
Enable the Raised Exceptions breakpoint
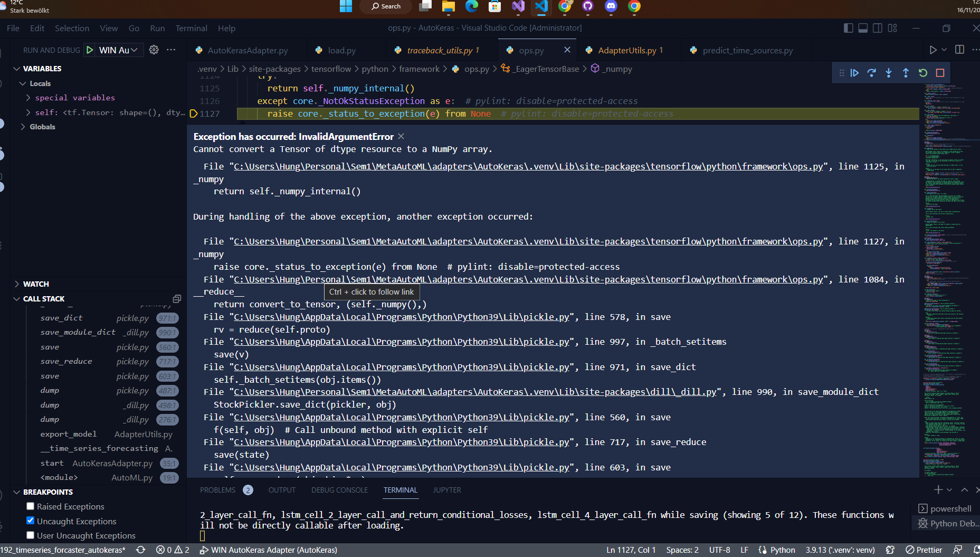click(x=30, y=506)
